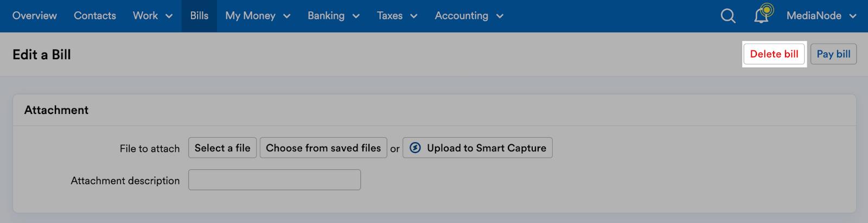The height and width of the screenshot is (223, 868).
Task: Expand the Banking dropdown menu
Action: [x=334, y=16]
